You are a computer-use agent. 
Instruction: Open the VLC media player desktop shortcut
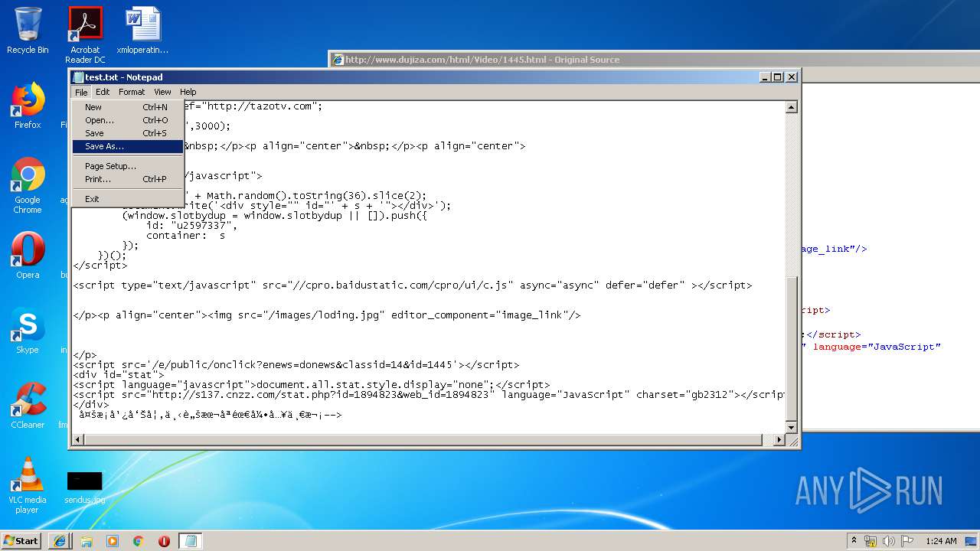28,485
